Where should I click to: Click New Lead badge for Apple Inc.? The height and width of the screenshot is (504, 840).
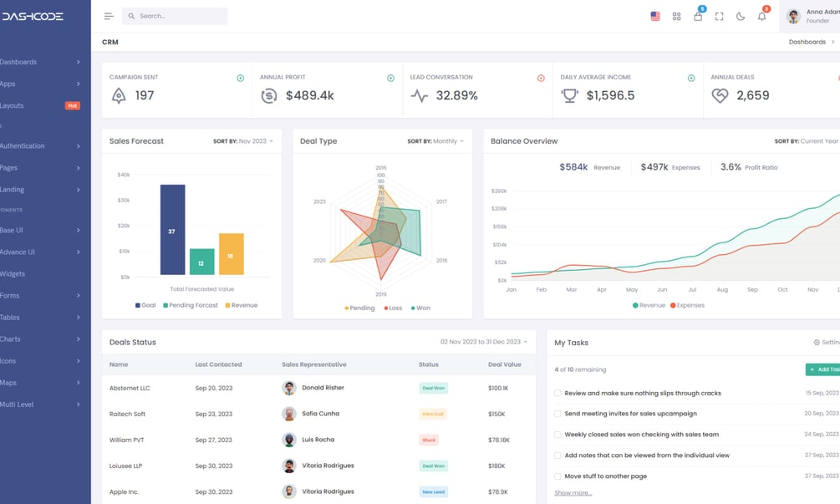click(434, 491)
